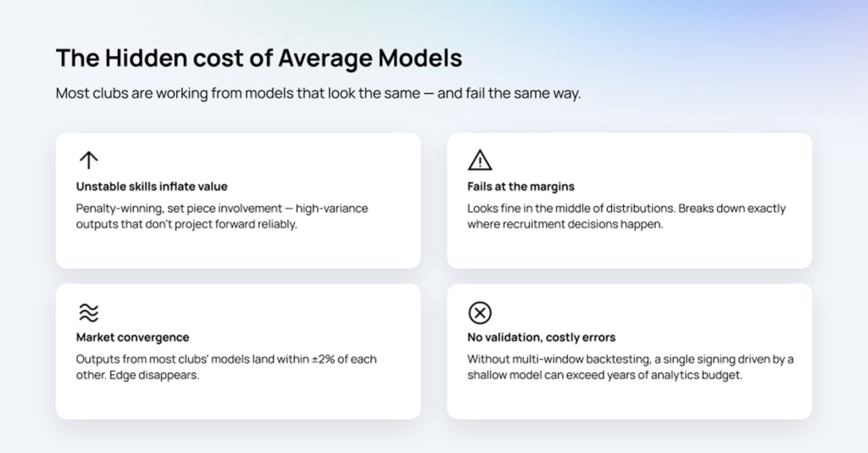Select the 'Unstable skills inflate value' heading

point(152,187)
